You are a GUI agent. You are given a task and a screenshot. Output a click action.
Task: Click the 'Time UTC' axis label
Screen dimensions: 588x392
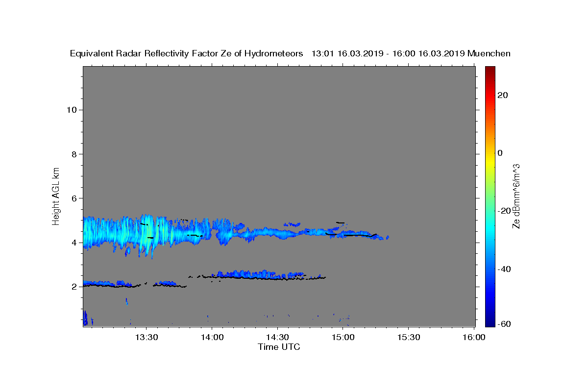coord(279,347)
